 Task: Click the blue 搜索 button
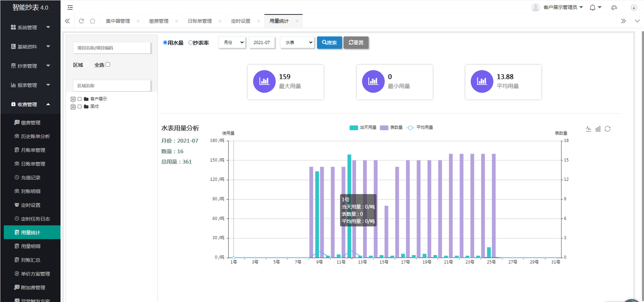point(329,43)
